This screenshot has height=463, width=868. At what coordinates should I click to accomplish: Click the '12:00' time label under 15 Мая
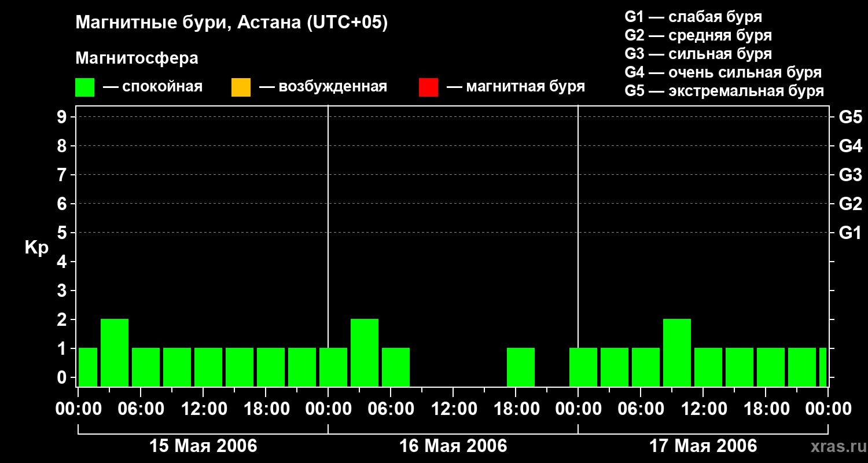pyautogui.click(x=203, y=409)
